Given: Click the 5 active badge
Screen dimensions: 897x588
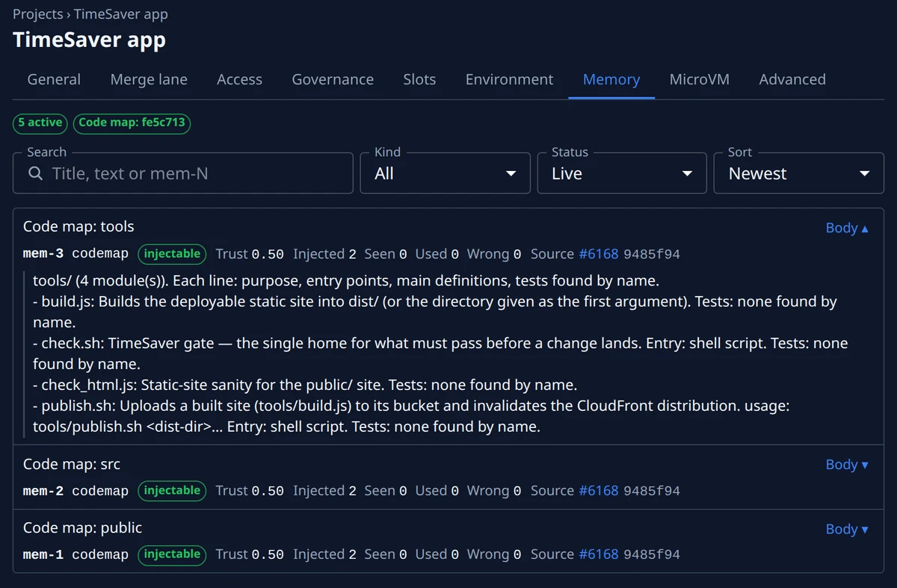Looking at the screenshot, I should tap(40, 123).
